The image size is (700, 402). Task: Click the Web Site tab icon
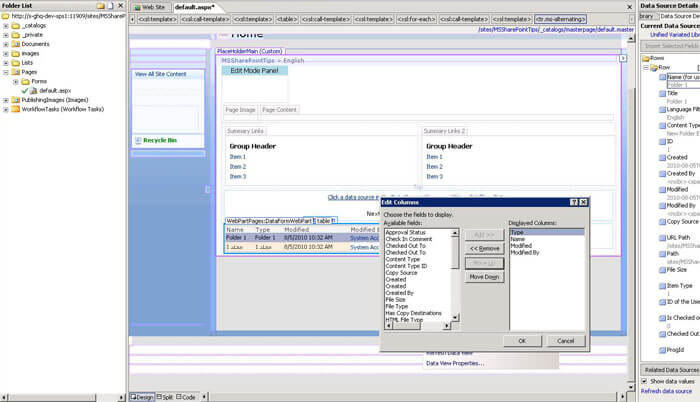click(138, 7)
